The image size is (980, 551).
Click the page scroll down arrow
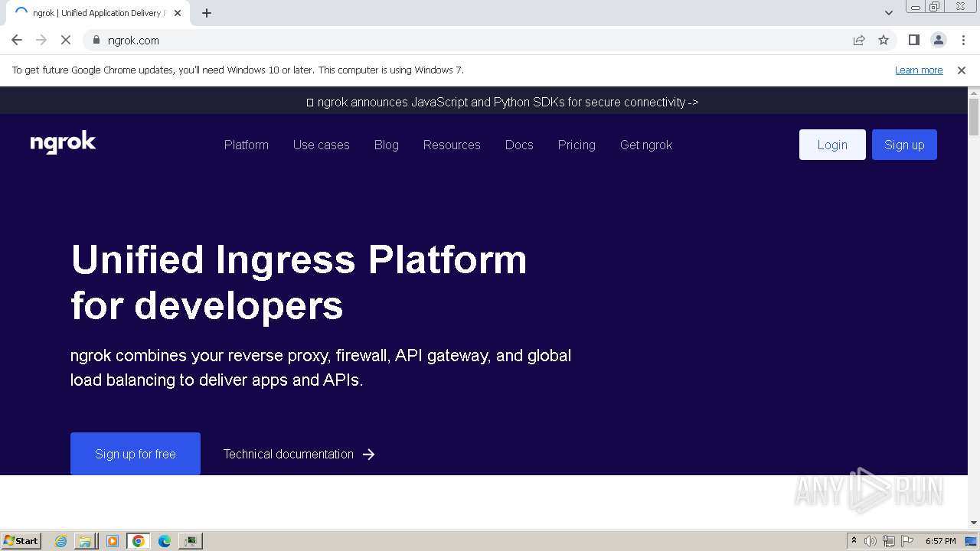tap(974, 523)
